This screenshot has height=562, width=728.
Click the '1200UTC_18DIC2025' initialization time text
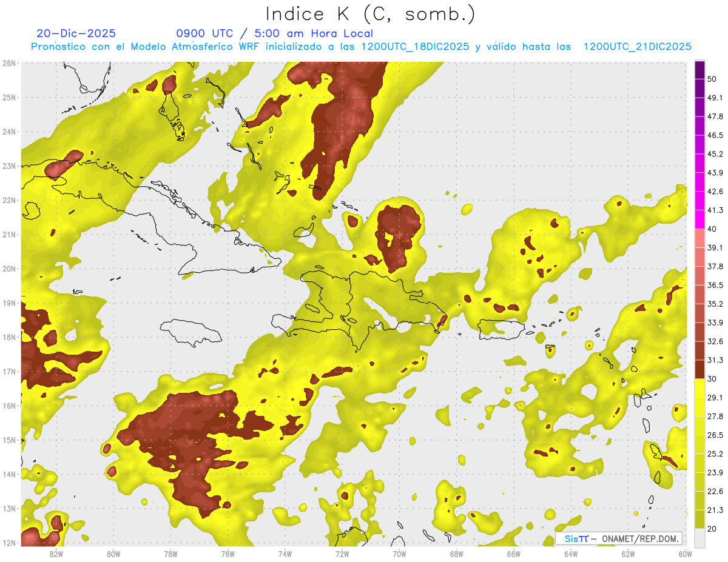(x=415, y=47)
